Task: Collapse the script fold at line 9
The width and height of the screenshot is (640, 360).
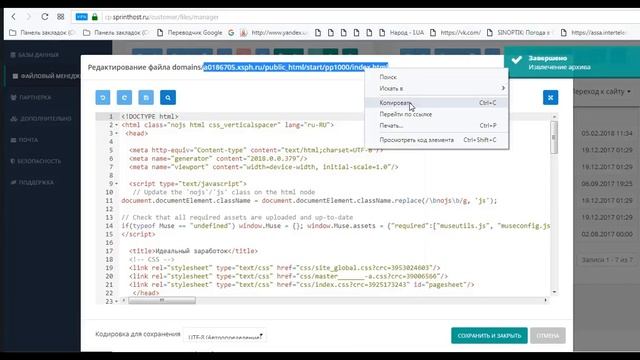Action: coord(116,184)
